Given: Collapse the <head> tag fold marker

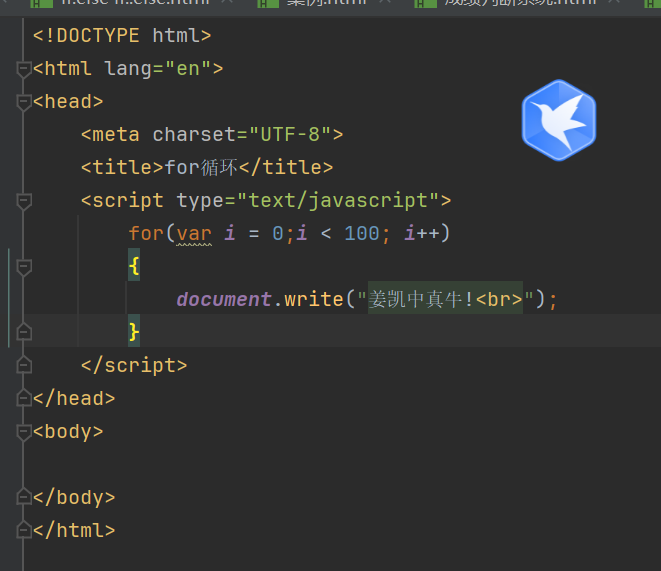Looking at the screenshot, I should (24, 102).
